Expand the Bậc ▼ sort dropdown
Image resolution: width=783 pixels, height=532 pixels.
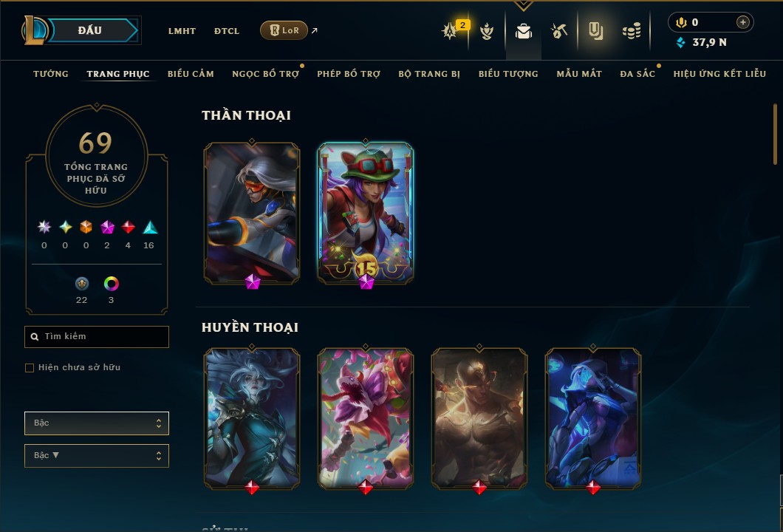pyautogui.click(x=97, y=456)
